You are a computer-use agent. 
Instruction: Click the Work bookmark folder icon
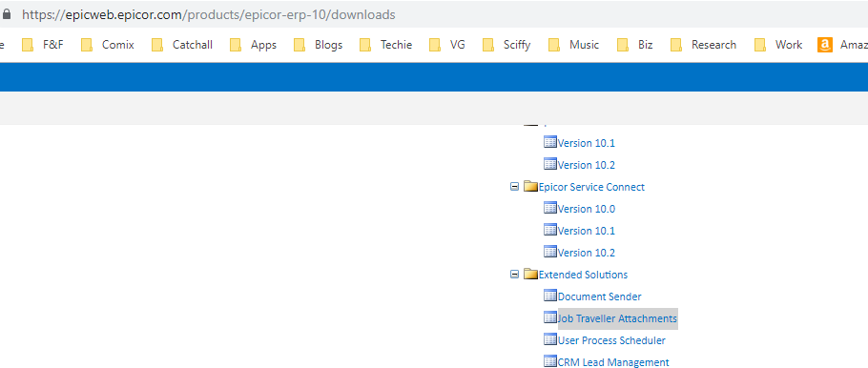coord(760,45)
